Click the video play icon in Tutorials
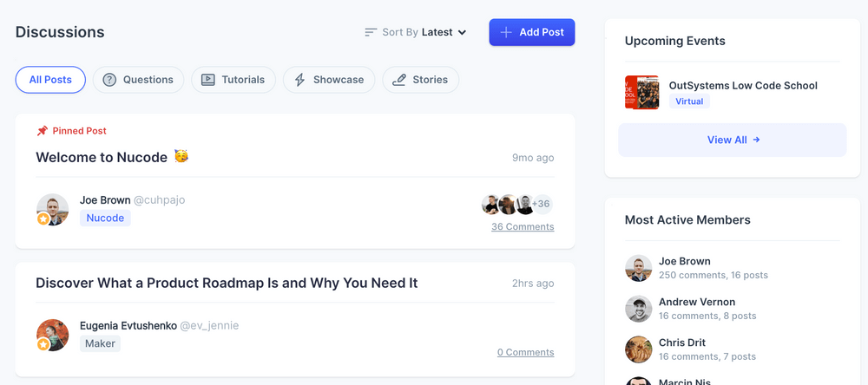The height and width of the screenshot is (385, 868). click(207, 80)
